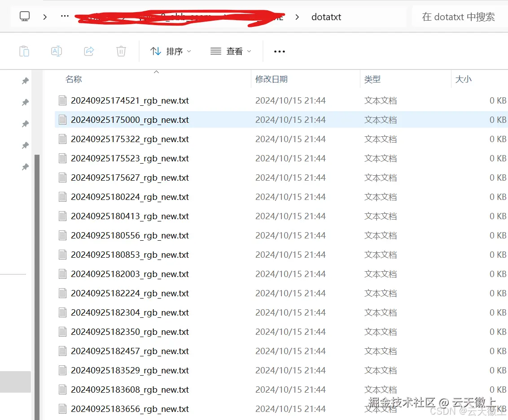Open the See more "…" toolbar icon
The height and width of the screenshot is (420, 508).
(x=279, y=51)
